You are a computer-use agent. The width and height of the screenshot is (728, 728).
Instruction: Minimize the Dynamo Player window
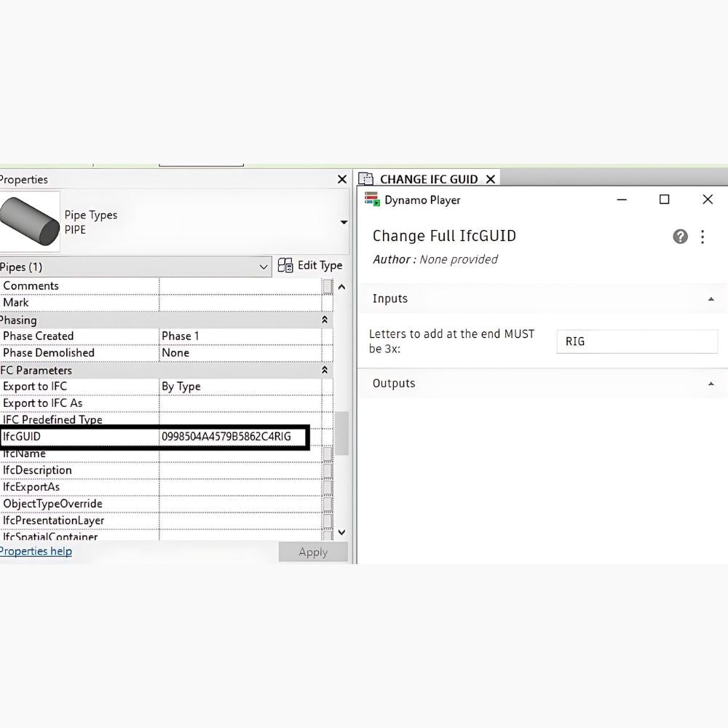pos(622,199)
